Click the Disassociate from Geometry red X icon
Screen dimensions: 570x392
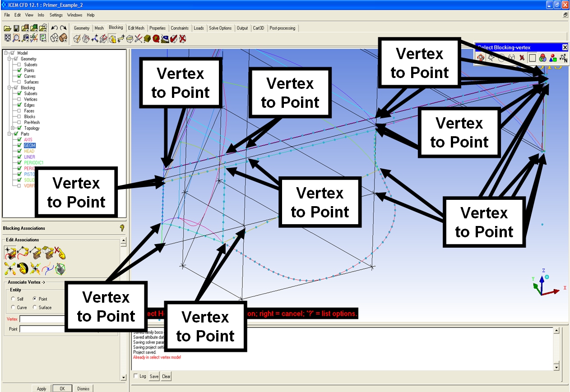coord(60,253)
